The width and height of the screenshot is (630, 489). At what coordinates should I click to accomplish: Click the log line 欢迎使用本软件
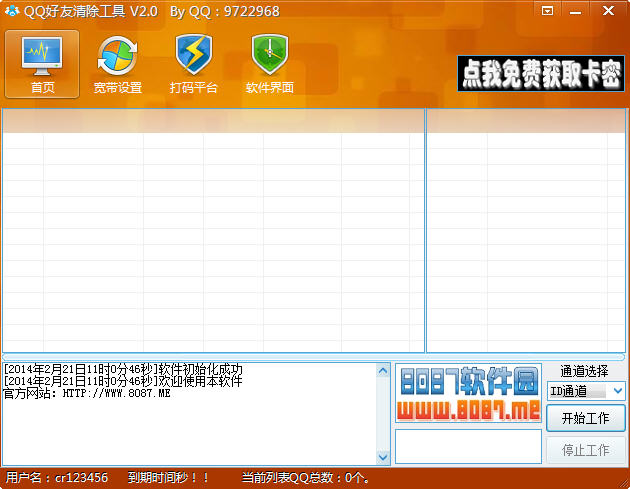pos(123,381)
